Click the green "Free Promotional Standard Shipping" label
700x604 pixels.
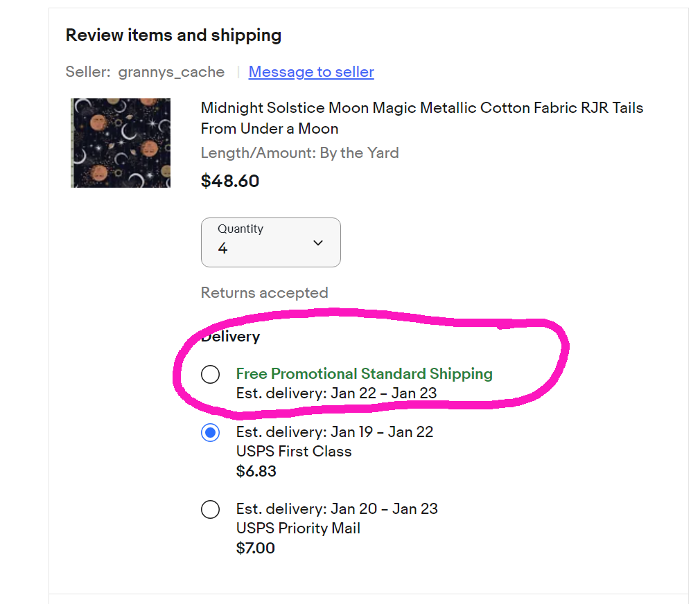click(364, 374)
